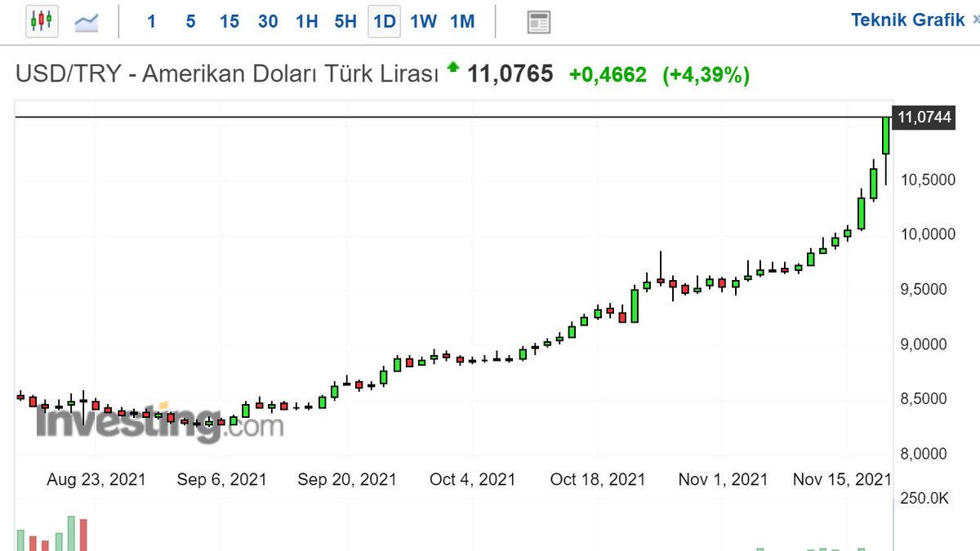Select the 1-minute interval

tap(152, 21)
